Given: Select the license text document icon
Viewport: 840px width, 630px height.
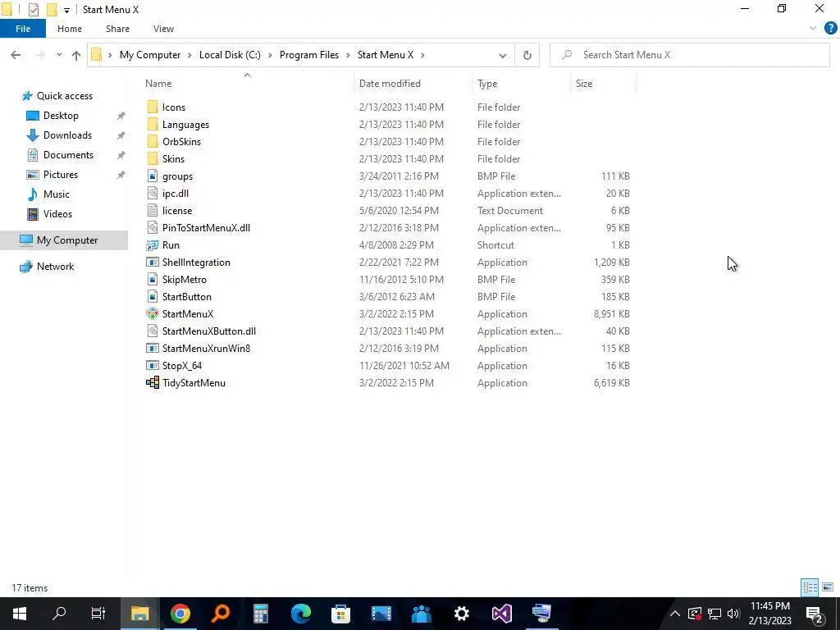Looking at the screenshot, I should (x=153, y=211).
